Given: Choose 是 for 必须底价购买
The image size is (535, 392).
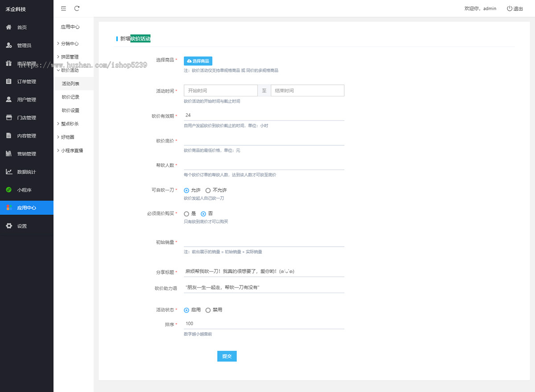Looking at the screenshot, I should [x=186, y=214].
